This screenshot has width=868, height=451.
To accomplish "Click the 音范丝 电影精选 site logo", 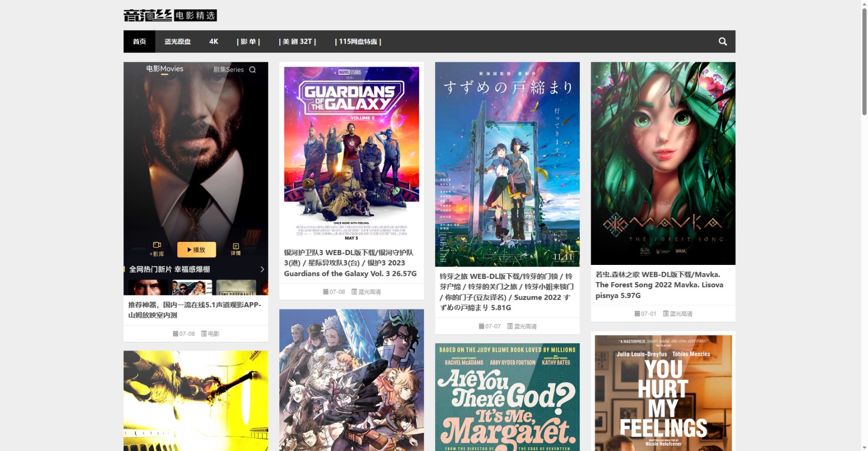I will (x=170, y=16).
